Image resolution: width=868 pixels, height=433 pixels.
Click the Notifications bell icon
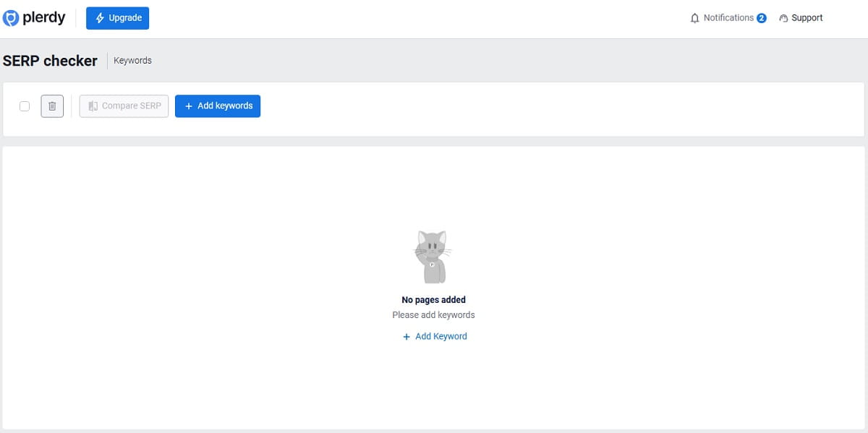pos(694,17)
